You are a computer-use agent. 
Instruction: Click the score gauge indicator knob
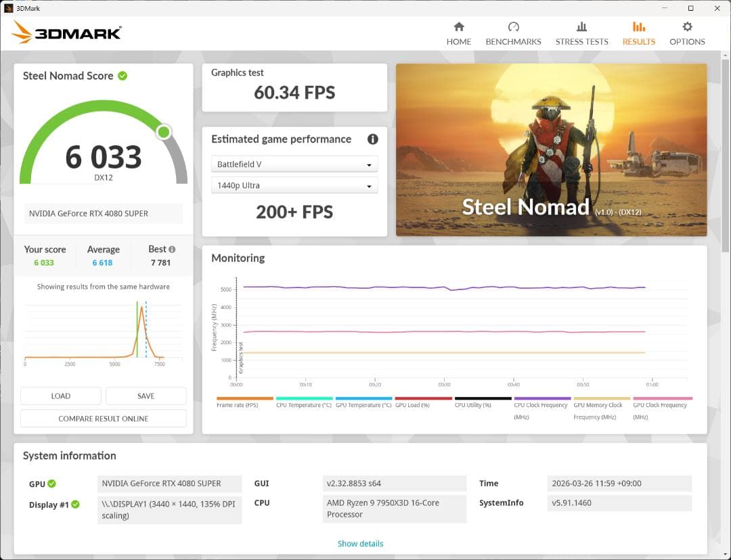coord(164,132)
